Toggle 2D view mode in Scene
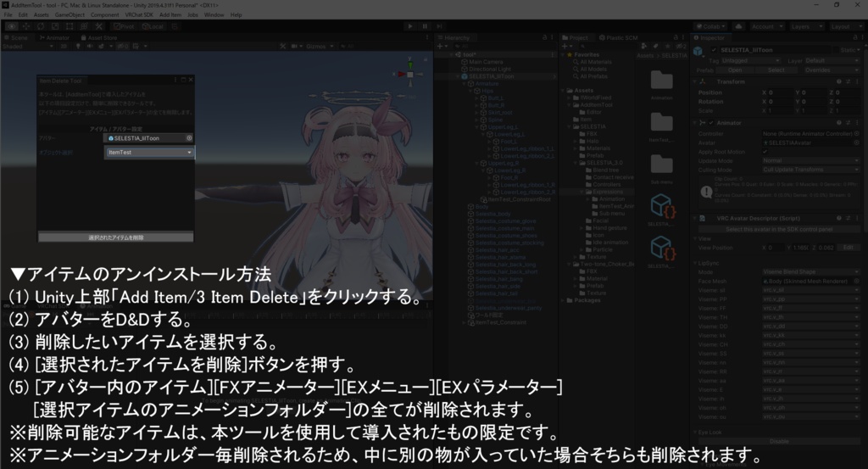The height and width of the screenshot is (469, 868). (64, 47)
